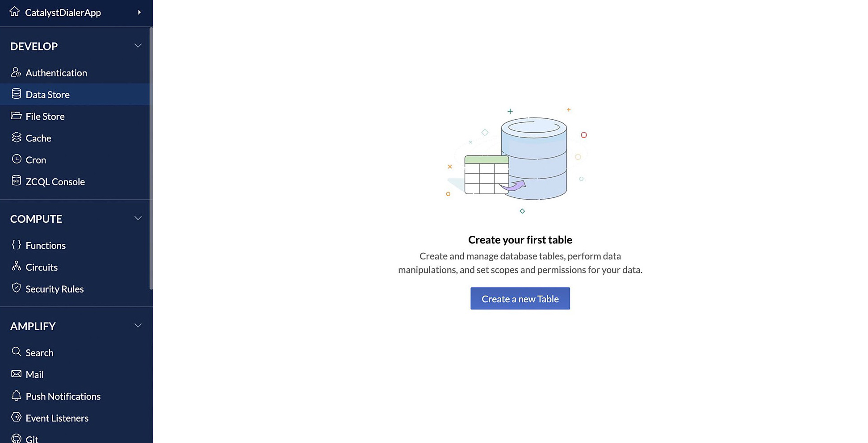
Task: Click the Data Store database icon
Action: click(x=16, y=94)
